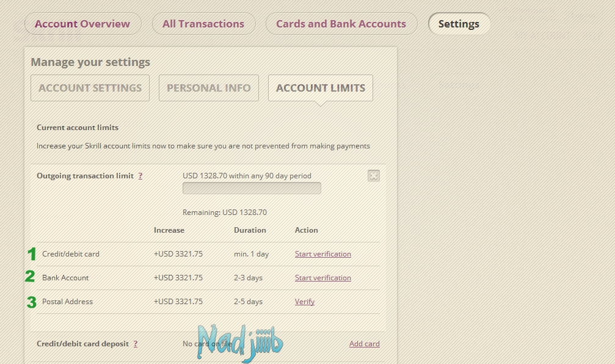Open the Account Settings section
Screen dimensions: 615x364
click(x=90, y=88)
